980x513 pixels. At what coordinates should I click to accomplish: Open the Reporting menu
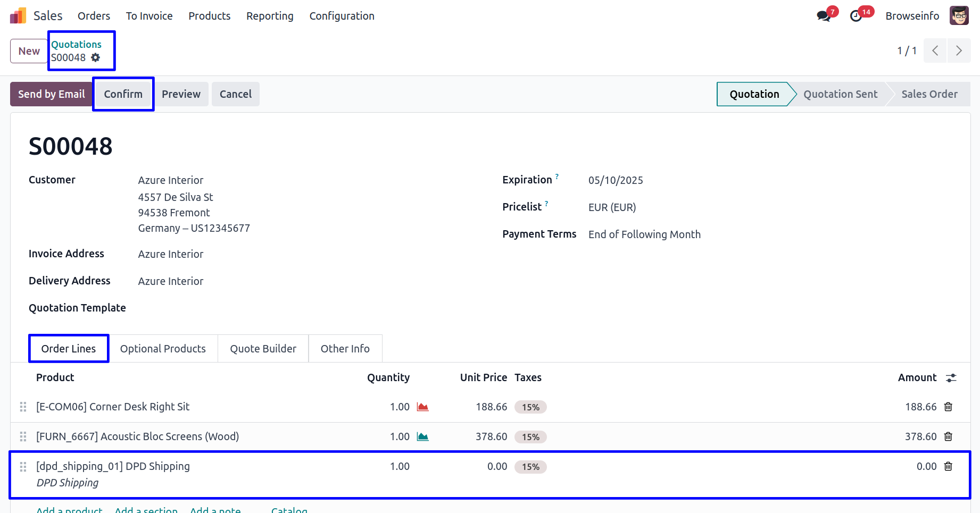(270, 16)
